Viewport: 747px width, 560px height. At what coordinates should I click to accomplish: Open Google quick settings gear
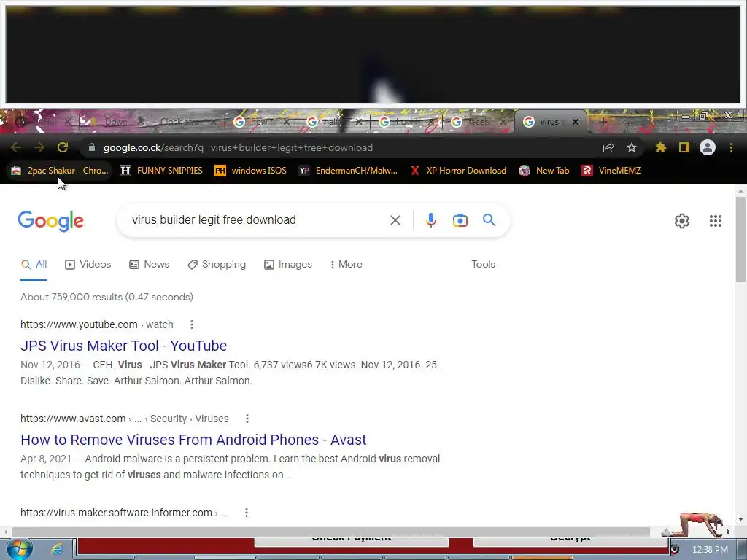pyautogui.click(x=682, y=221)
